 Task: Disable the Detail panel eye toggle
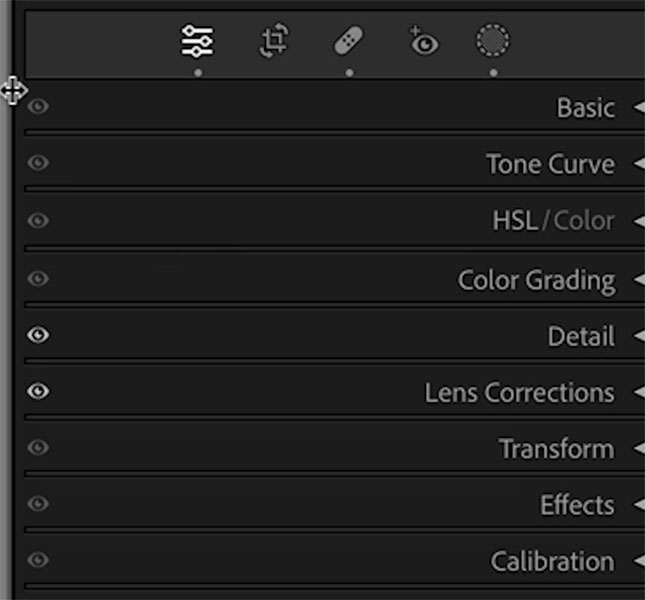[x=38, y=335]
